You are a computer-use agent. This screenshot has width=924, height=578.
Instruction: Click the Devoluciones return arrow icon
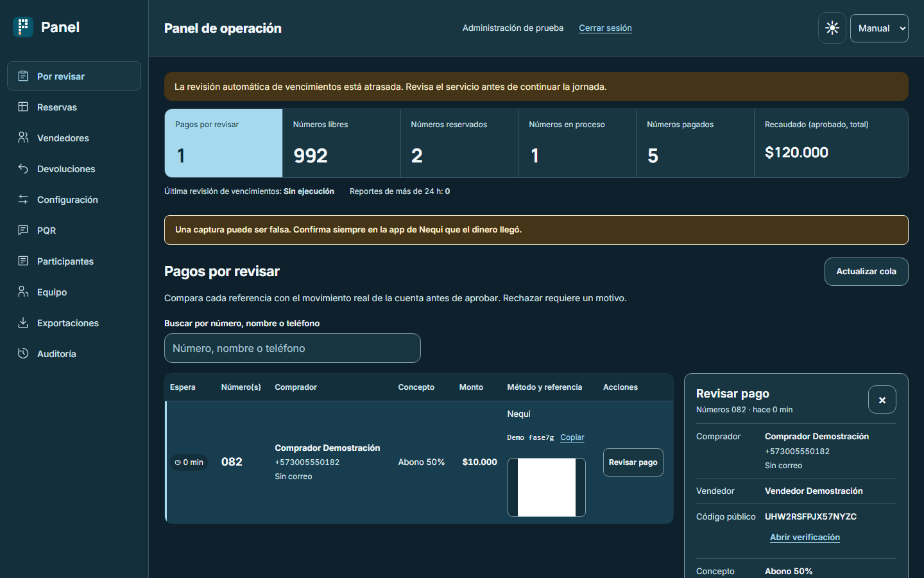[23, 168]
